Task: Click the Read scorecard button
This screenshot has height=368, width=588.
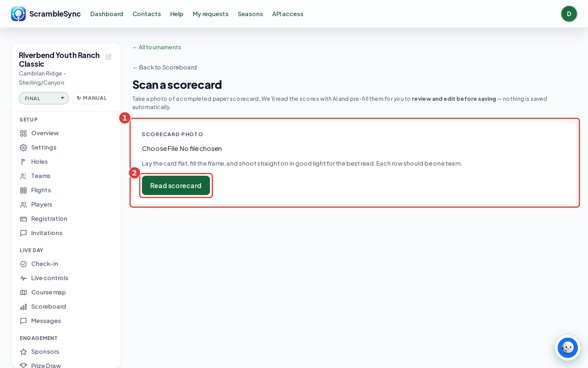Action: click(176, 185)
